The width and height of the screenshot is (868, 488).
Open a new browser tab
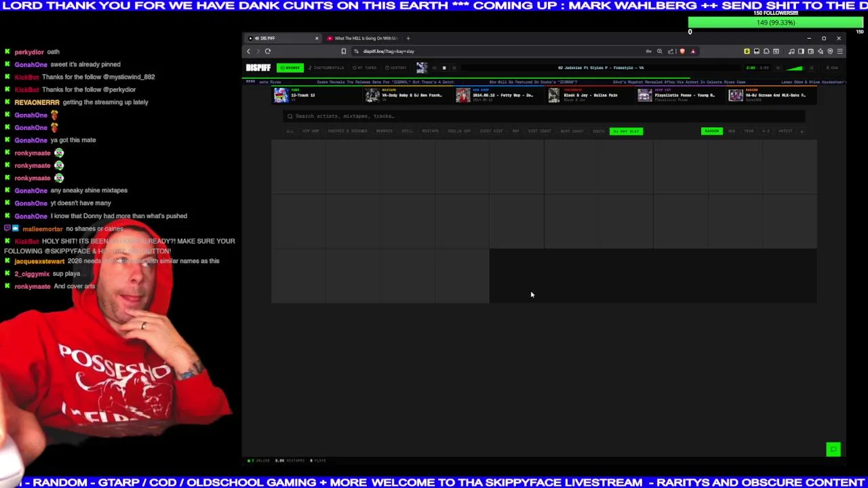[408, 38]
